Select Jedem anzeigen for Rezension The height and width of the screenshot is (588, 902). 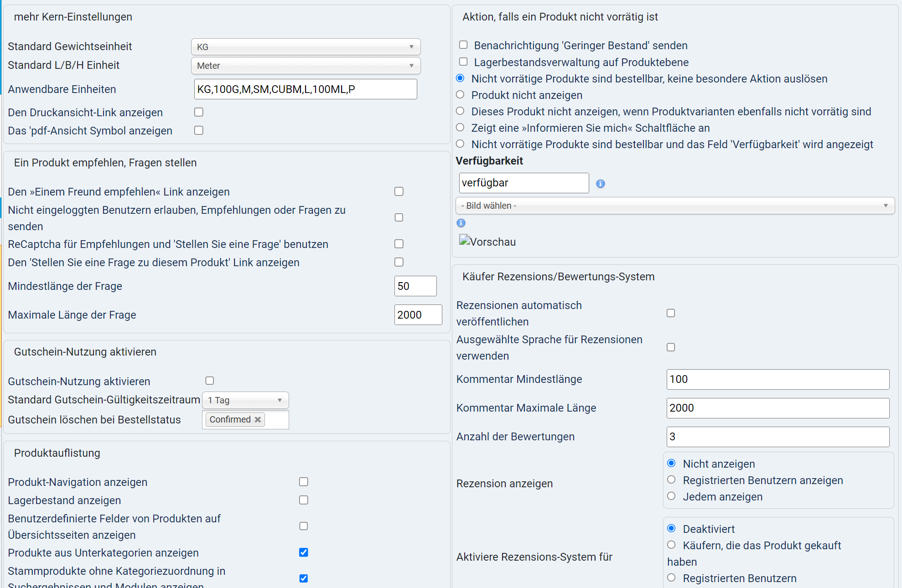(x=671, y=496)
